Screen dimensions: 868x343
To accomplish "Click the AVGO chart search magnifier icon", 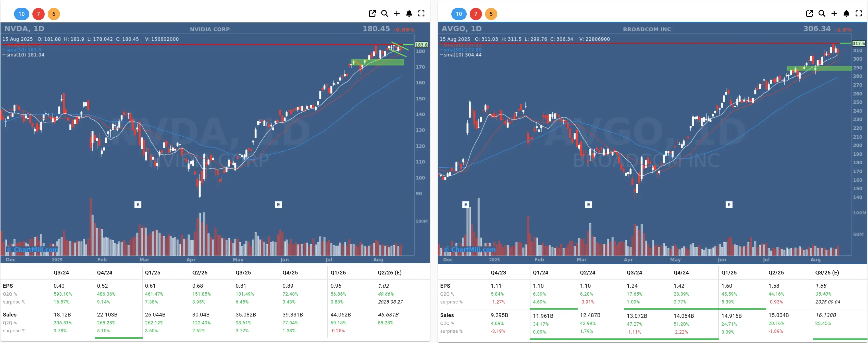I will pyautogui.click(x=822, y=14).
